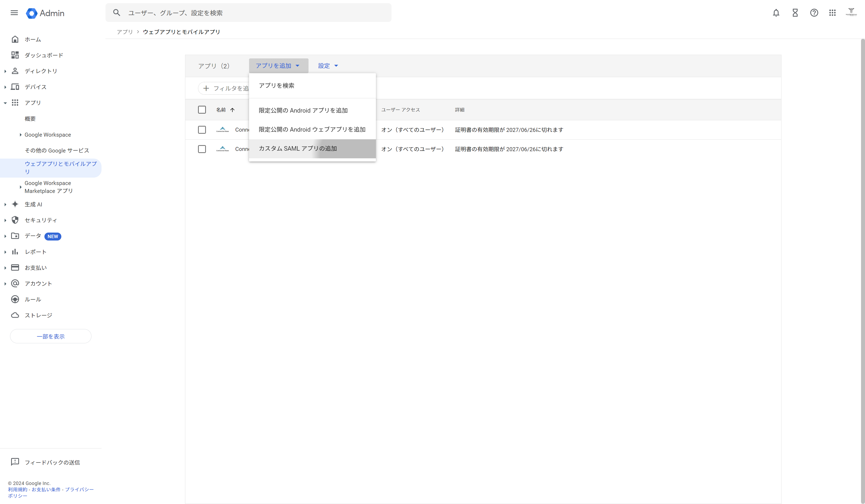Expand the レポート section
The width and height of the screenshot is (865, 504).
coord(5,252)
